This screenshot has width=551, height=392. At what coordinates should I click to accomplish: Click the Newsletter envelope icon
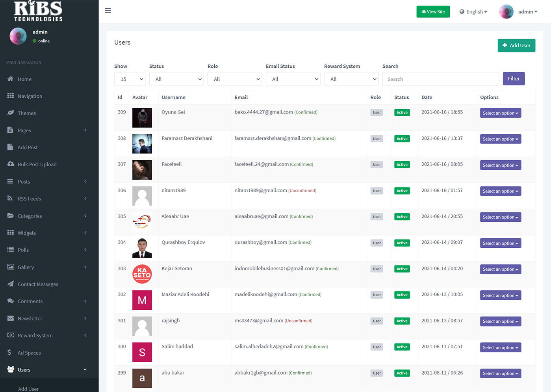(11, 318)
